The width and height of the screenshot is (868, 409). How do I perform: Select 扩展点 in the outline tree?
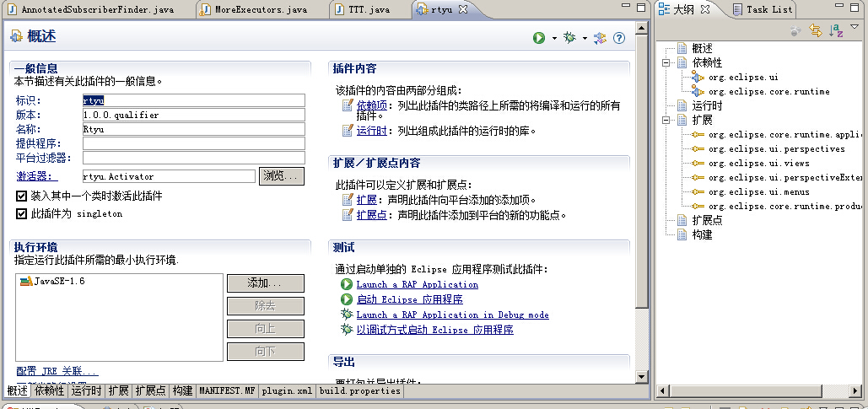tap(708, 220)
